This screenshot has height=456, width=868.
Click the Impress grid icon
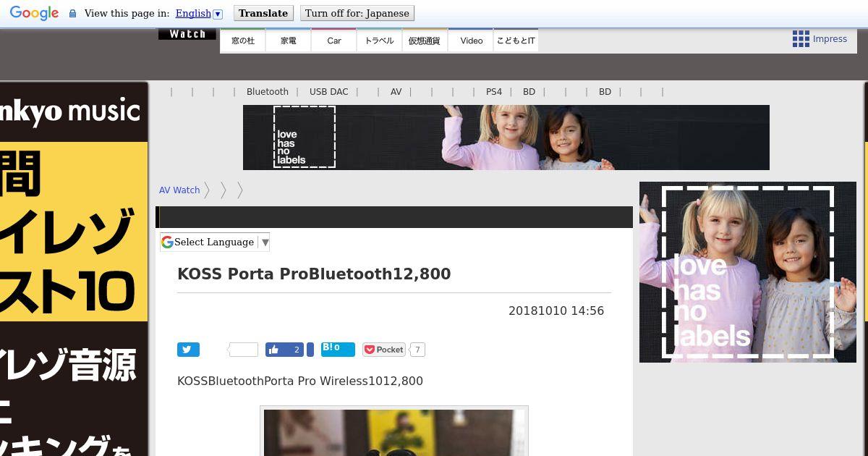coord(801,39)
